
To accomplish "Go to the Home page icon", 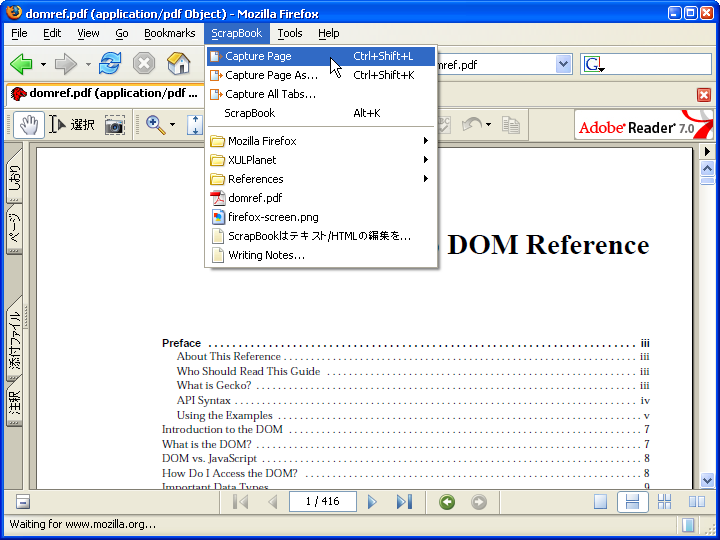I will point(179,63).
